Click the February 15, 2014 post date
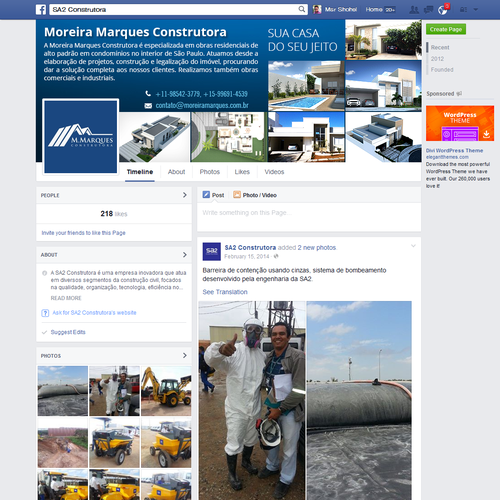The image size is (500, 500). coord(247,256)
